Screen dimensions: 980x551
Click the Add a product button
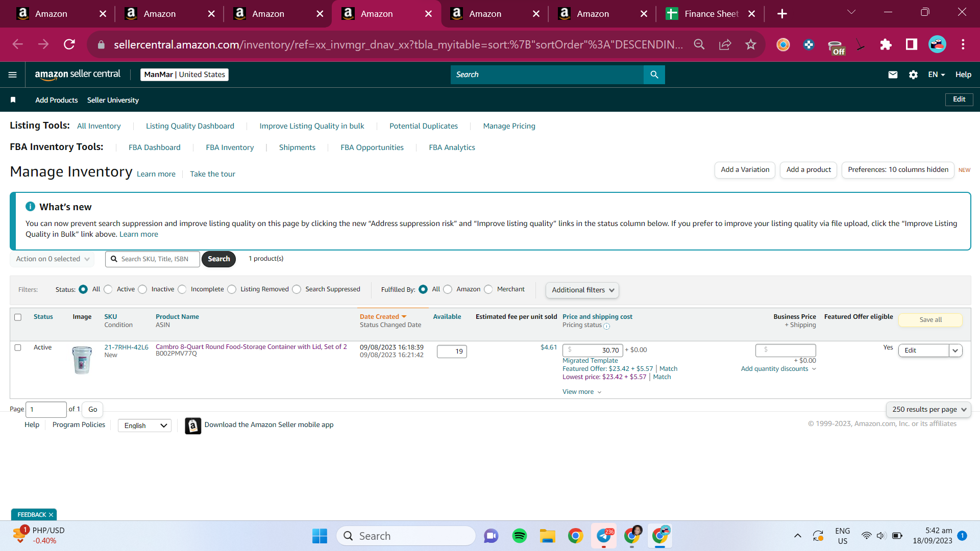click(808, 170)
